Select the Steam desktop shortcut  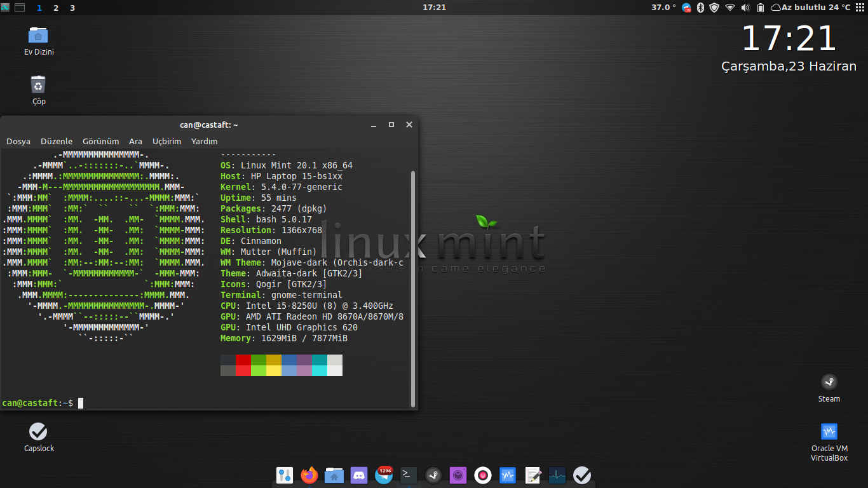point(829,388)
